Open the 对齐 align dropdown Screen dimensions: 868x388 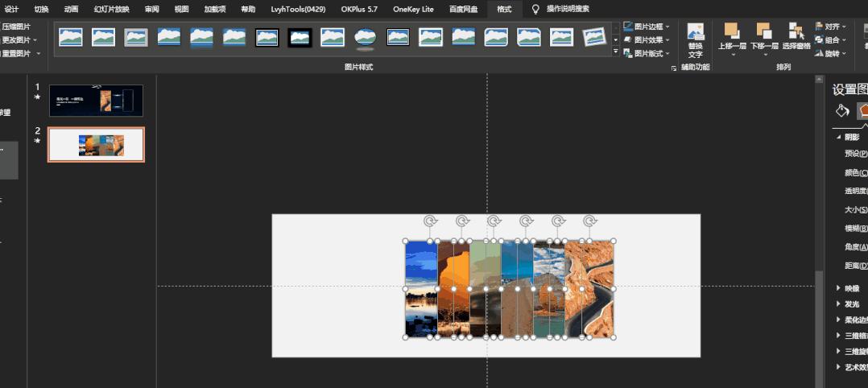click(x=831, y=27)
